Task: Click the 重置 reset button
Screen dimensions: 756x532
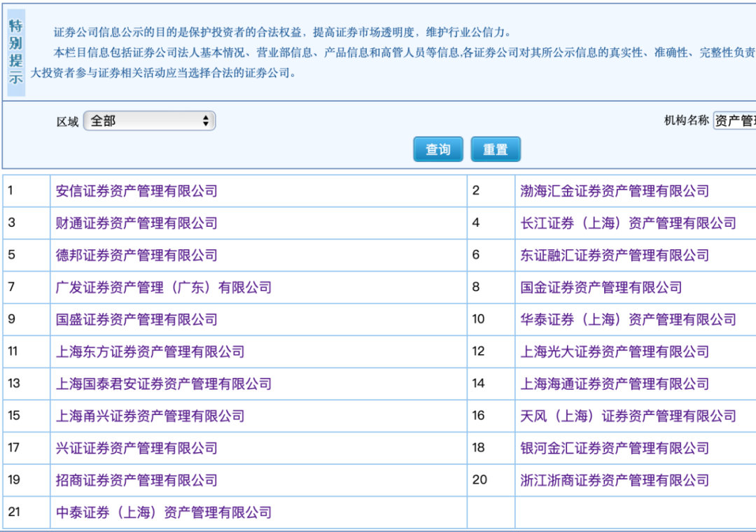Action: [x=496, y=149]
